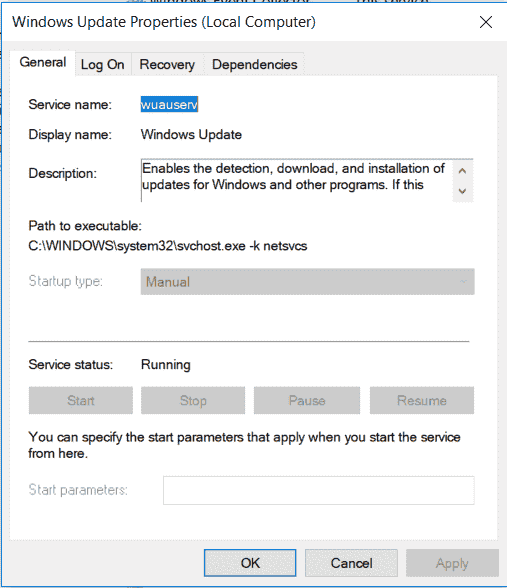
Task: Open the Startup type dropdown showing Manual
Action: tap(308, 282)
